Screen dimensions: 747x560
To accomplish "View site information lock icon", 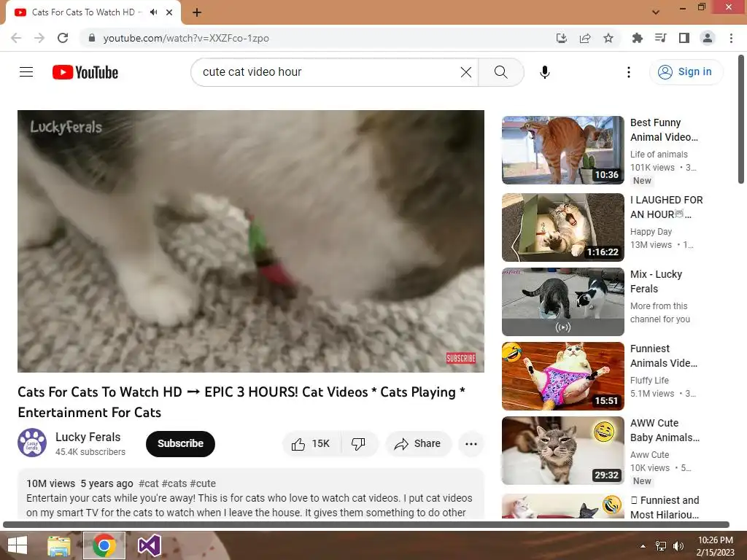I will pyautogui.click(x=92, y=38).
